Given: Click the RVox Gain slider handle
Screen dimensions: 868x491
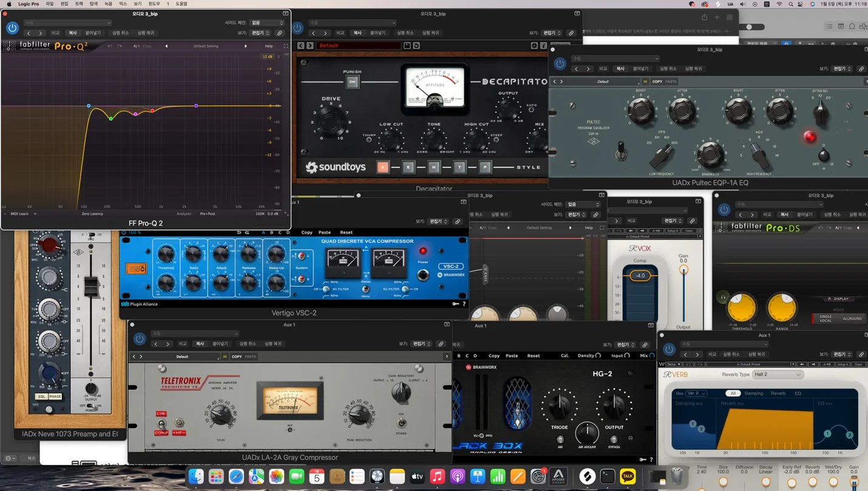Looking at the screenshot, I should 683,269.
